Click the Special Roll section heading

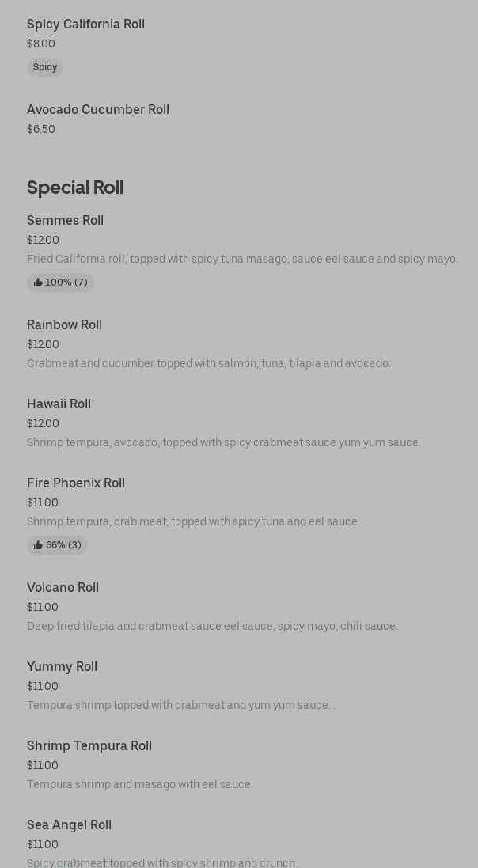[75, 188]
